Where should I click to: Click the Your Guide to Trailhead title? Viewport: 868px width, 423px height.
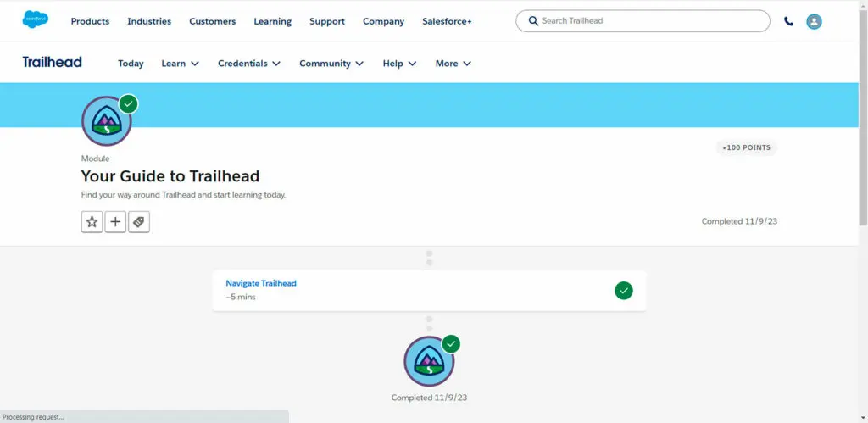coord(170,176)
